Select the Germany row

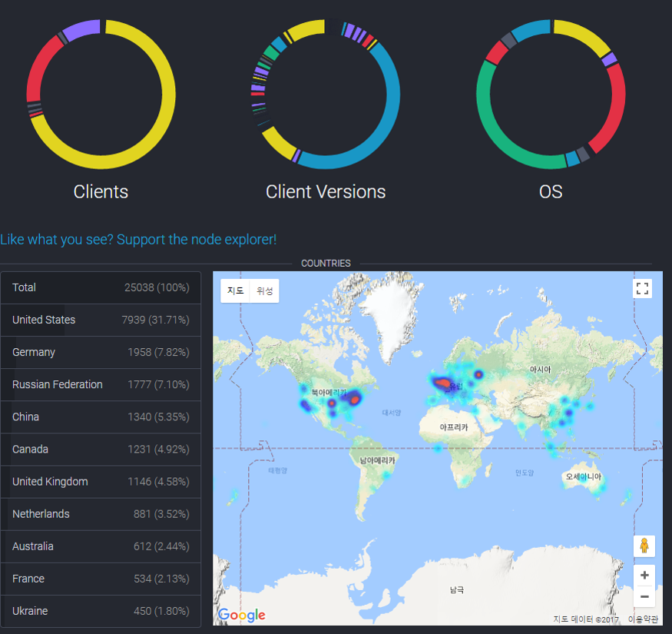coord(101,352)
